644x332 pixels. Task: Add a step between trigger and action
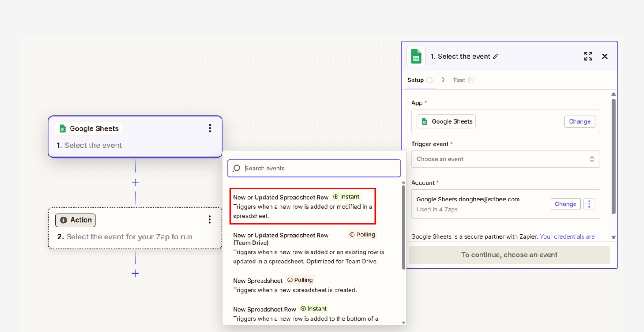tap(135, 182)
